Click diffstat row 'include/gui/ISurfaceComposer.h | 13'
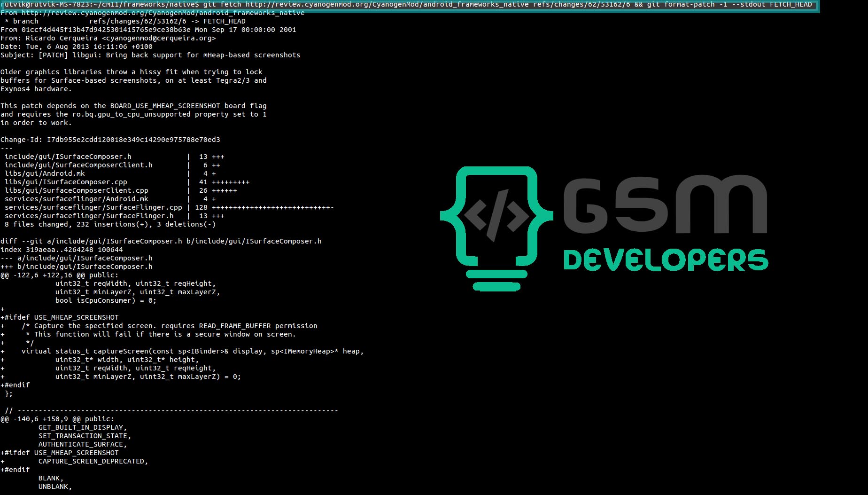This screenshot has width=868, height=495. pyautogui.click(x=115, y=157)
